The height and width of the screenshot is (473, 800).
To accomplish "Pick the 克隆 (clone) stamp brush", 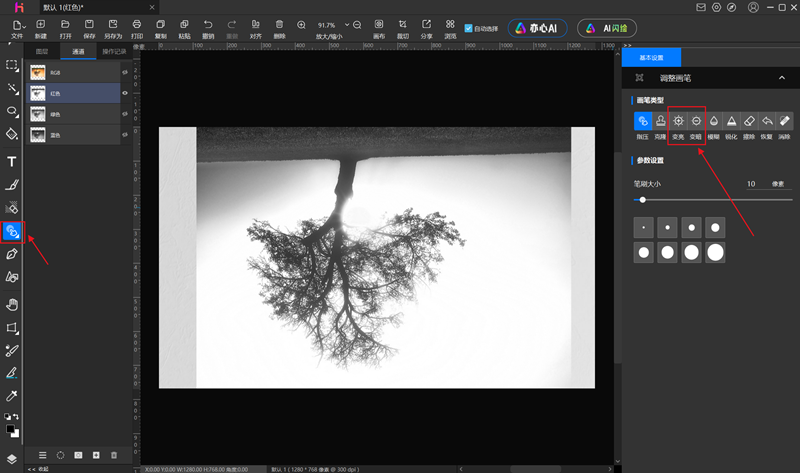I will 661,120.
